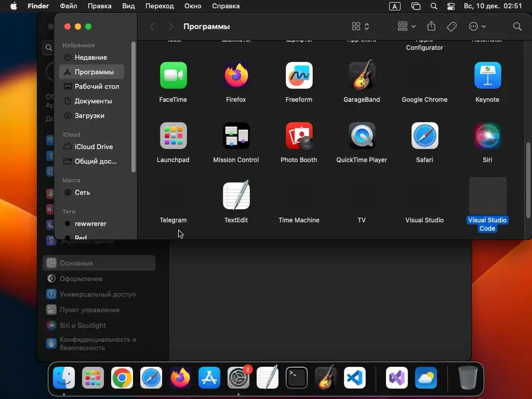Click the input source A indicator
532x399 pixels.
click(395, 6)
